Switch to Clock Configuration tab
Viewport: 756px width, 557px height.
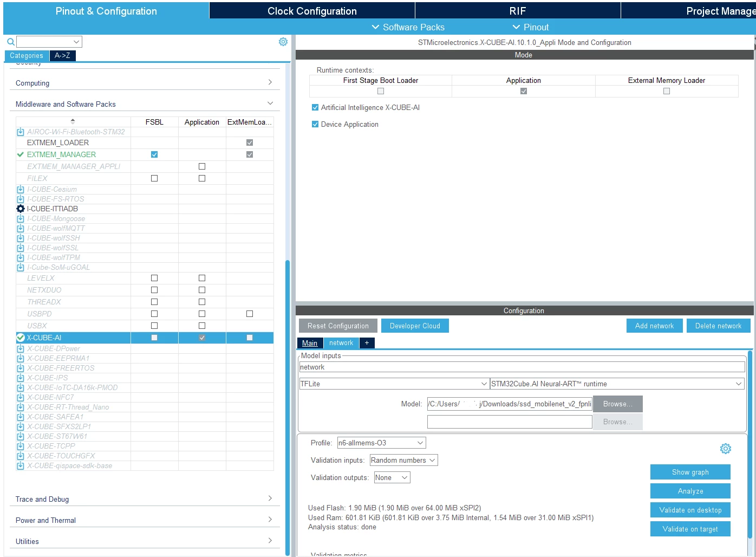click(312, 11)
